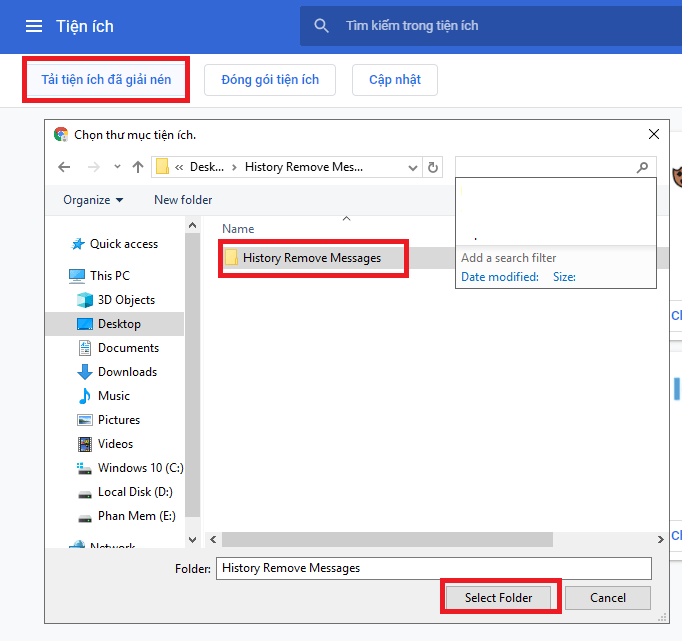Open Music folder in navigation pane
The height and width of the screenshot is (641, 682).
click(114, 396)
